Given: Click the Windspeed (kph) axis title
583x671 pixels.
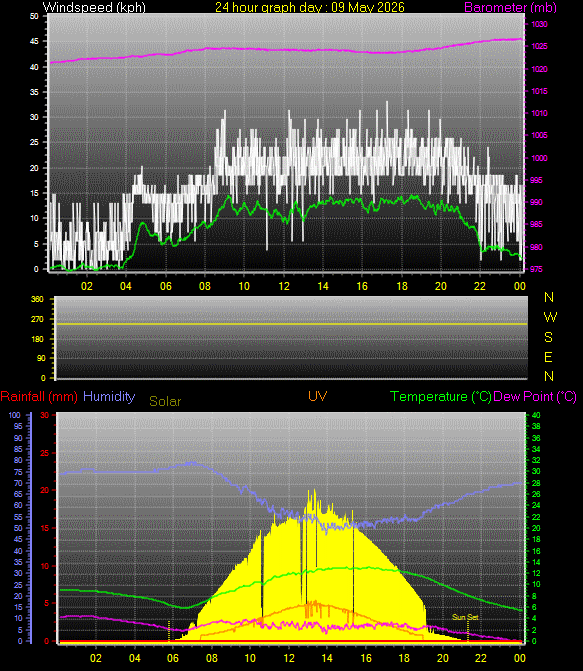Looking at the screenshot, I should tap(94, 7).
